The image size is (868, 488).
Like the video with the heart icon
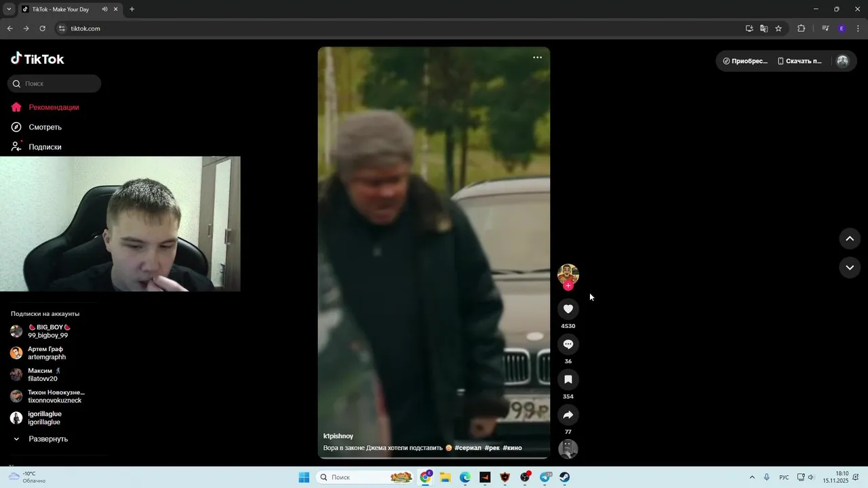pyautogui.click(x=568, y=309)
